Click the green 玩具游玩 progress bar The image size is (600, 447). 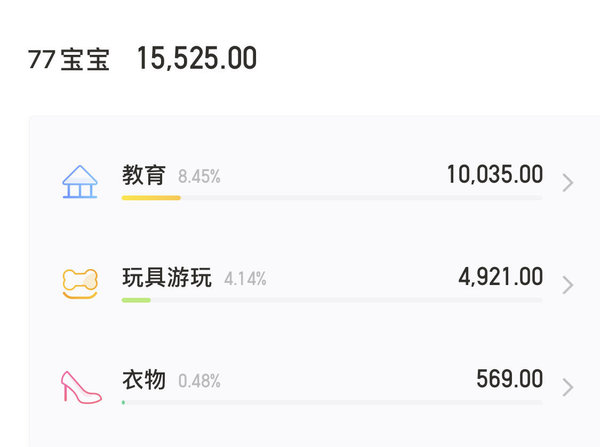[136, 300]
